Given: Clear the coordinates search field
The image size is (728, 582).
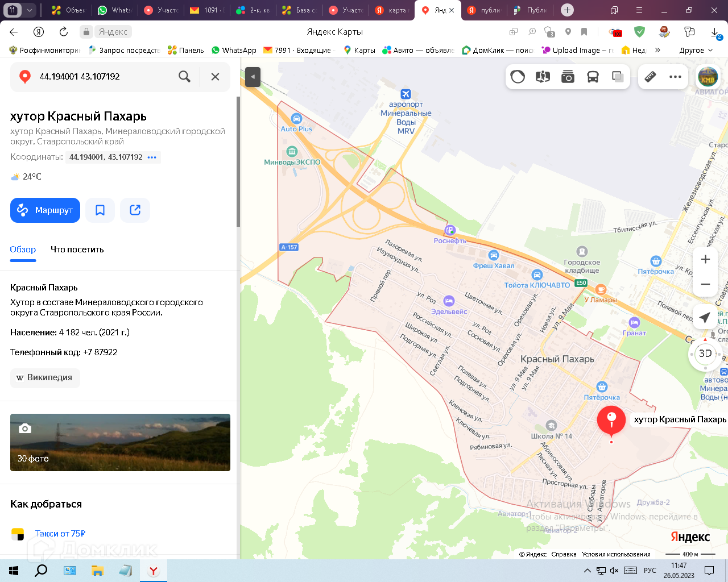Looking at the screenshot, I should 215,77.
